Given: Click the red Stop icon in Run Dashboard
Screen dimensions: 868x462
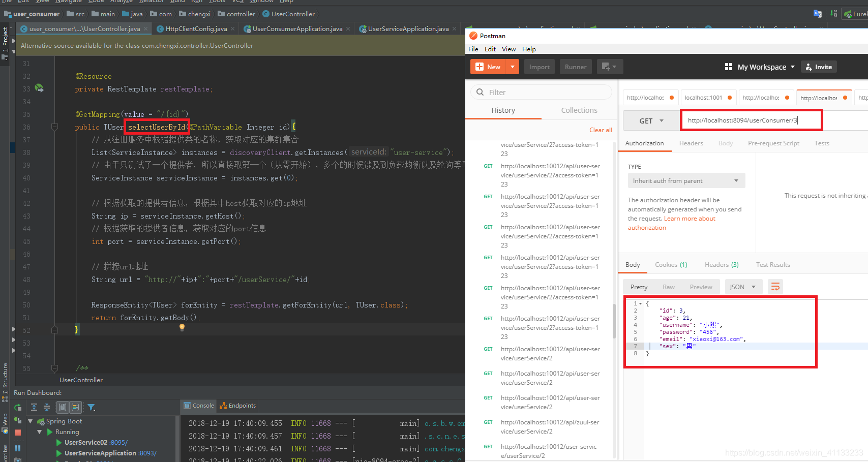Looking at the screenshot, I should pos(18,433).
